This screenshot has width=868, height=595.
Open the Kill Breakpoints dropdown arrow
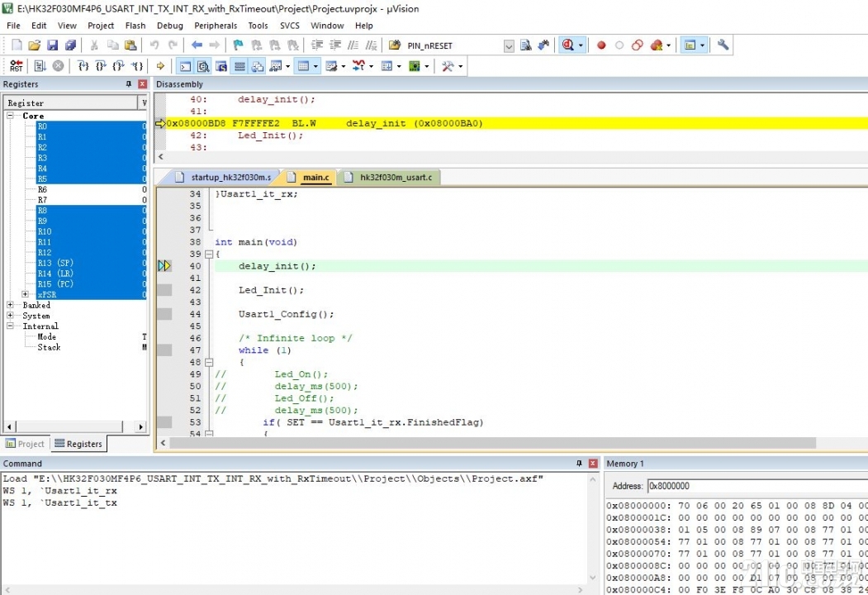[668, 45]
